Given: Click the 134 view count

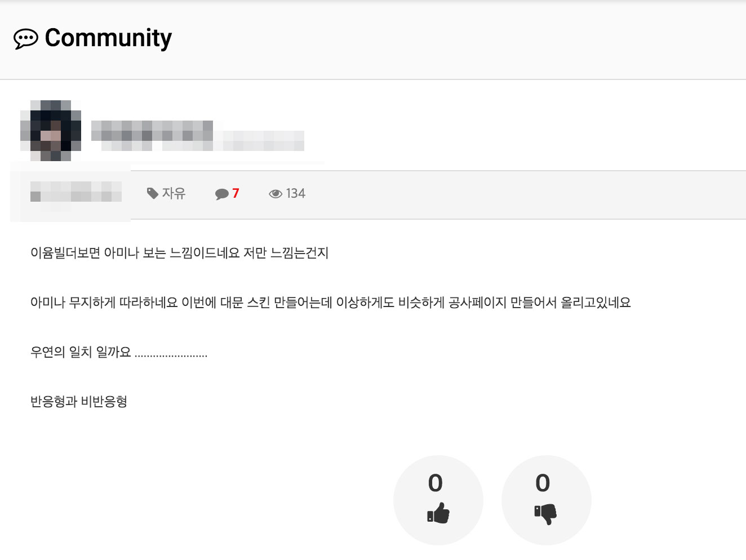Looking at the screenshot, I should tap(296, 193).
